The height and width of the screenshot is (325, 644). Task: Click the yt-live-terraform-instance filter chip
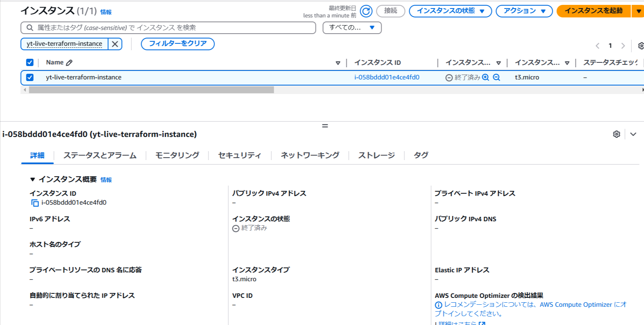click(64, 44)
